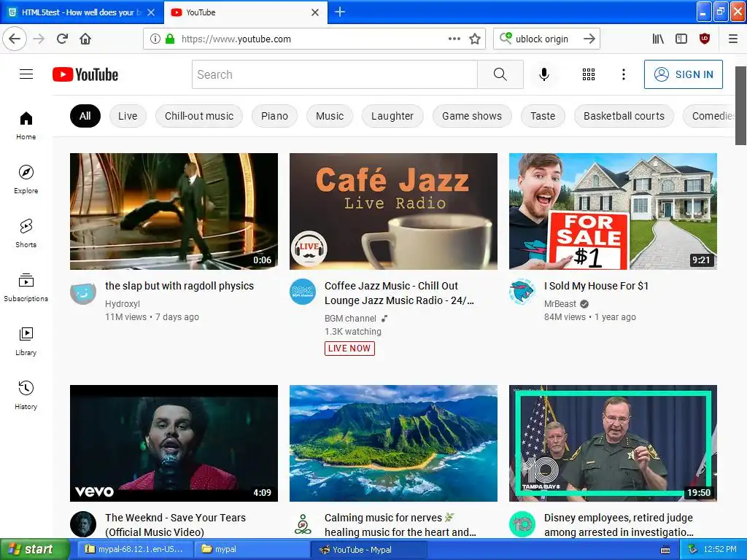The width and height of the screenshot is (747, 560).
Task: Click the SIGN IN button
Action: pyautogui.click(x=683, y=74)
